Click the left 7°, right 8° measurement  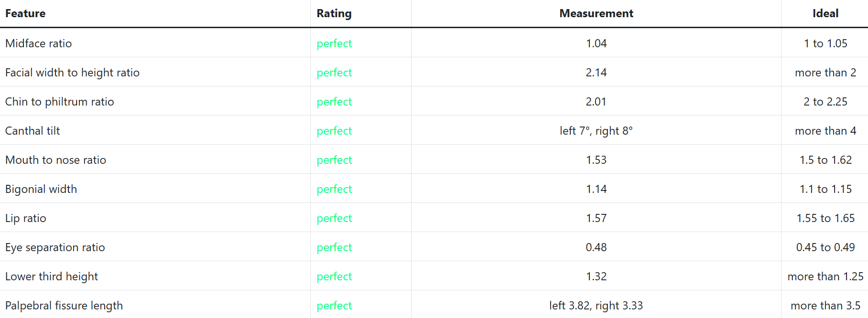coord(596,131)
